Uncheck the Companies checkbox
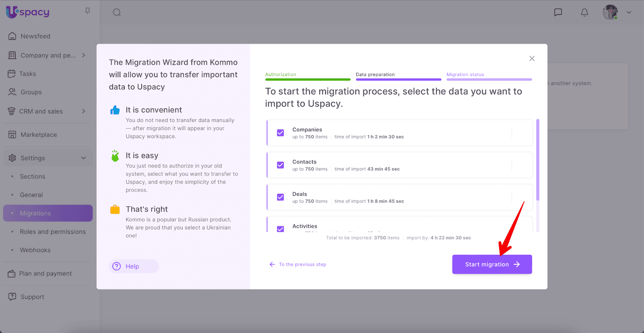This screenshot has width=644, height=333. point(281,133)
